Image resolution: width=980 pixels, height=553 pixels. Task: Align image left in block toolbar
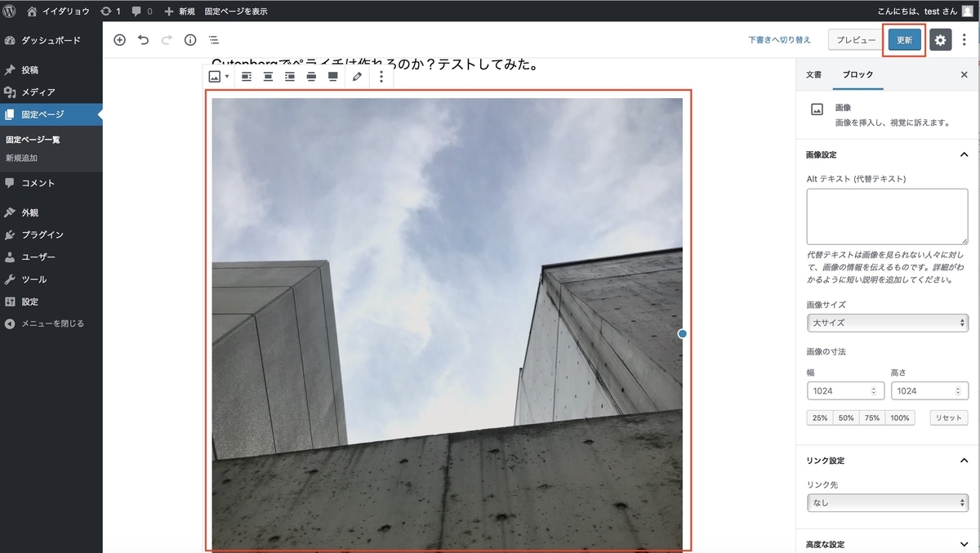[x=246, y=77]
